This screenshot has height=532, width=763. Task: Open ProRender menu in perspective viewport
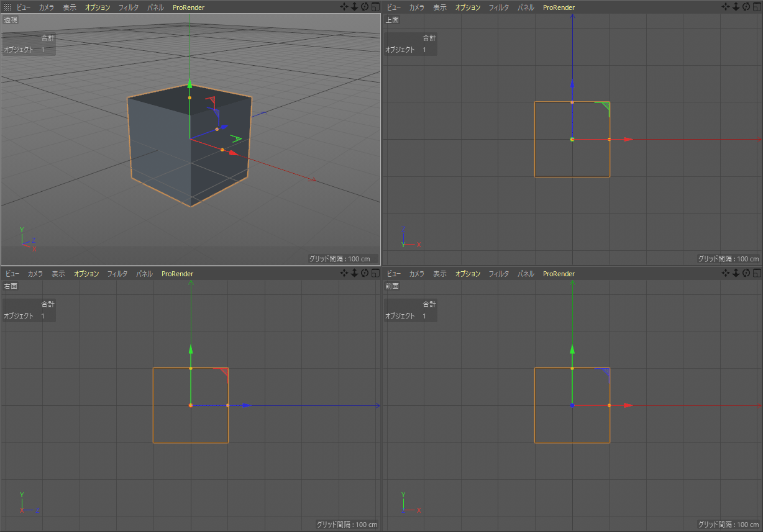[188, 7]
